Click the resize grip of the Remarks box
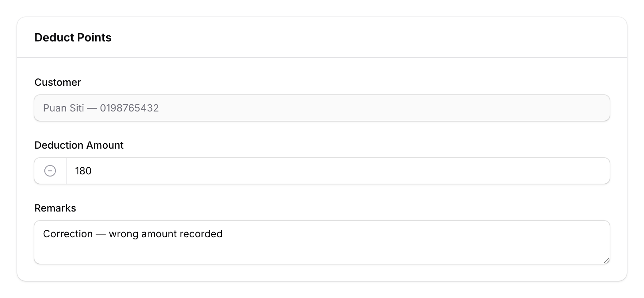The height and width of the screenshot is (298, 644). pos(606,261)
